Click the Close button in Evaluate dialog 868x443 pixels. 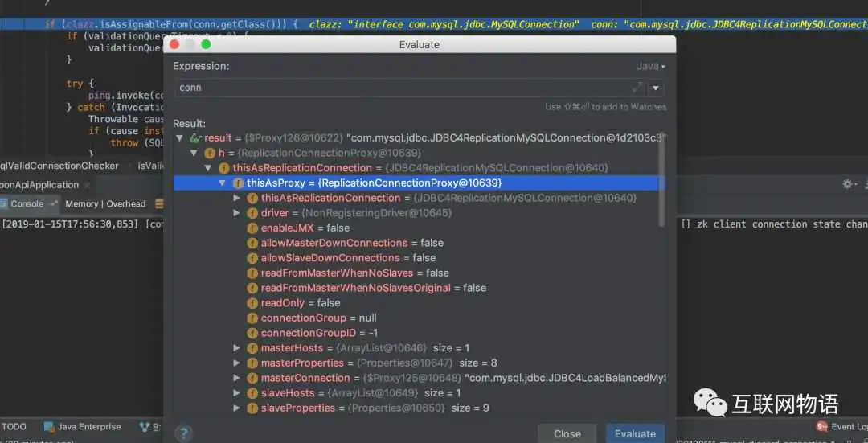(x=567, y=433)
